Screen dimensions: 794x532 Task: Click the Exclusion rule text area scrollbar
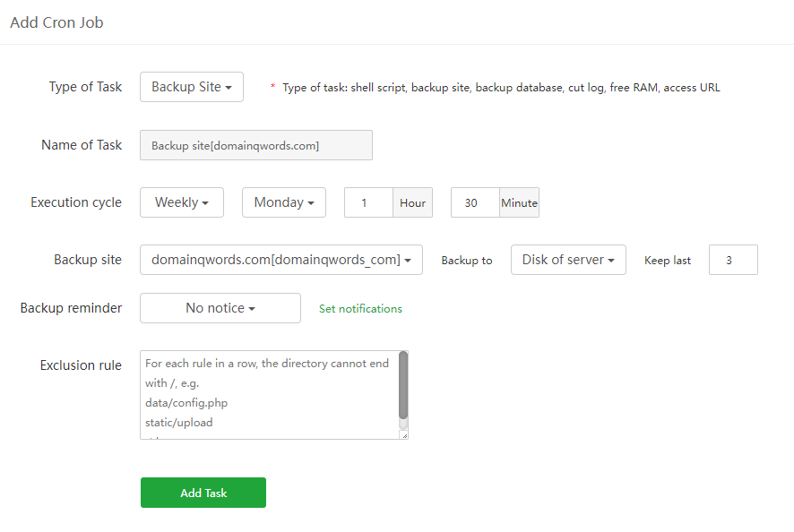[x=403, y=385]
